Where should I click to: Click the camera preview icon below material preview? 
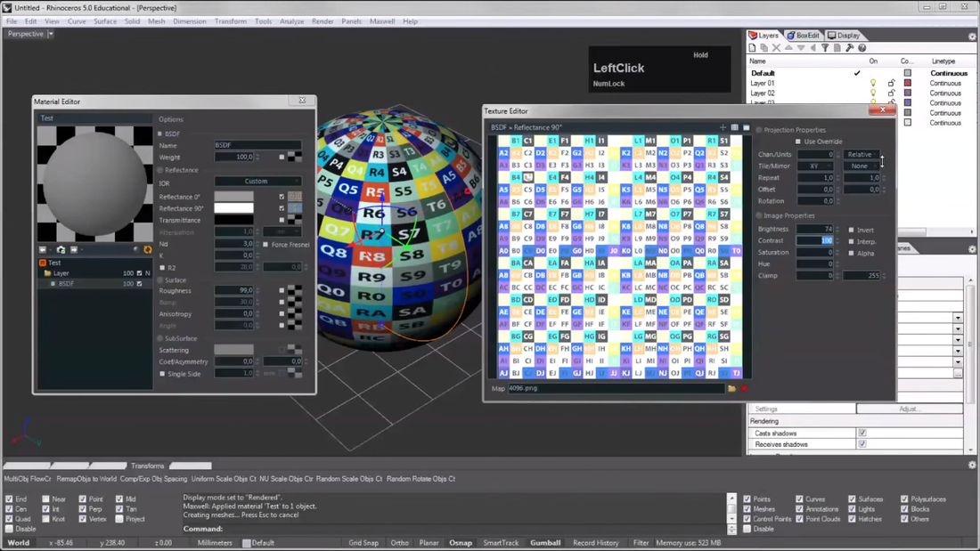click(x=61, y=250)
